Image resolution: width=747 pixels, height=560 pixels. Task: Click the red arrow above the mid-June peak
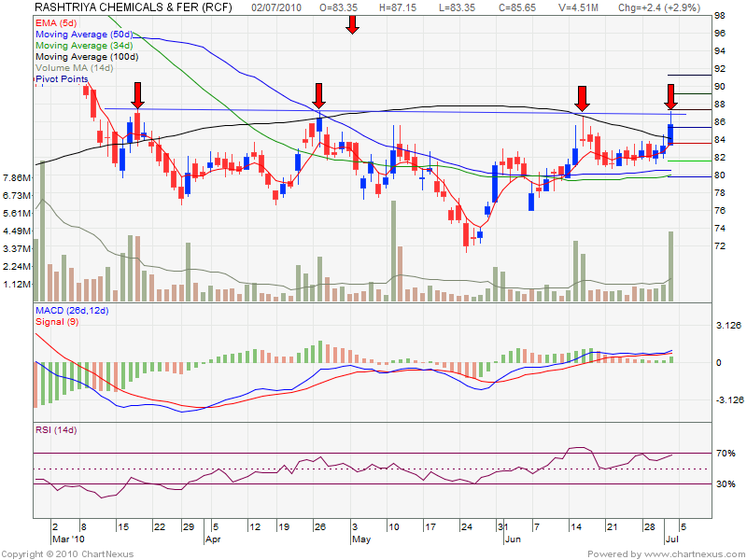pyautogui.click(x=582, y=97)
